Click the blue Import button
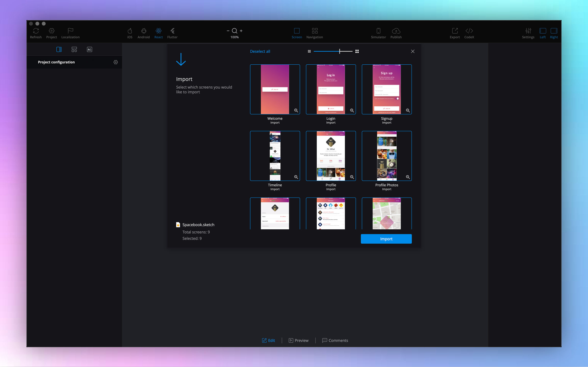This screenshot has width=588, height=367. (x=386, y=239)
